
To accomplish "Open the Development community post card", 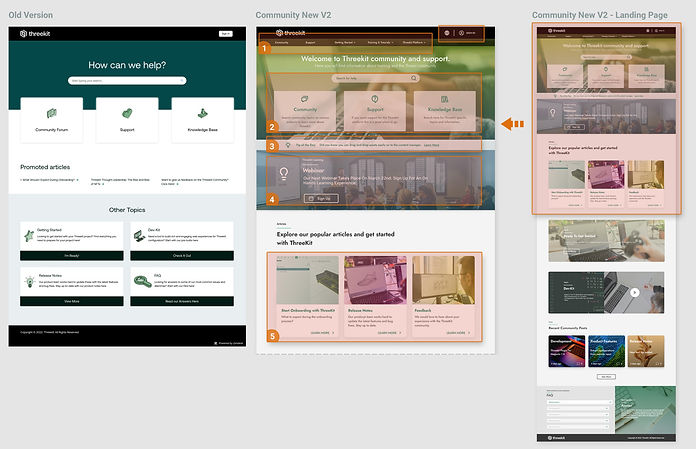I will pos(567,351).
